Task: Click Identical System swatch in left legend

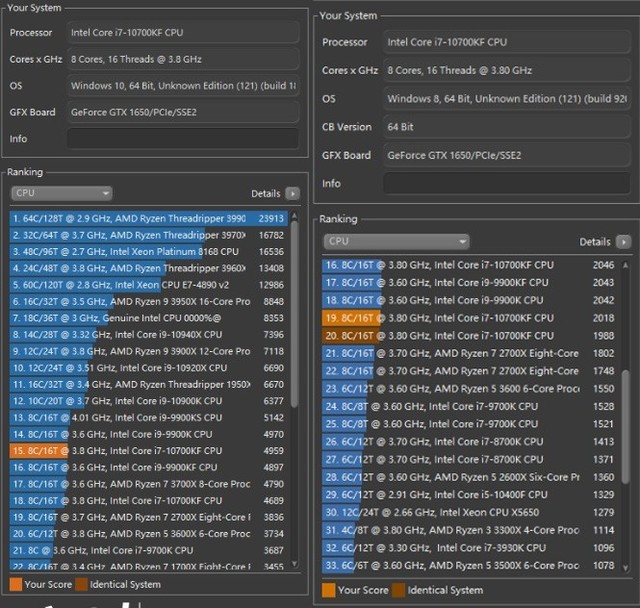Action: click(x=81, y=584)
